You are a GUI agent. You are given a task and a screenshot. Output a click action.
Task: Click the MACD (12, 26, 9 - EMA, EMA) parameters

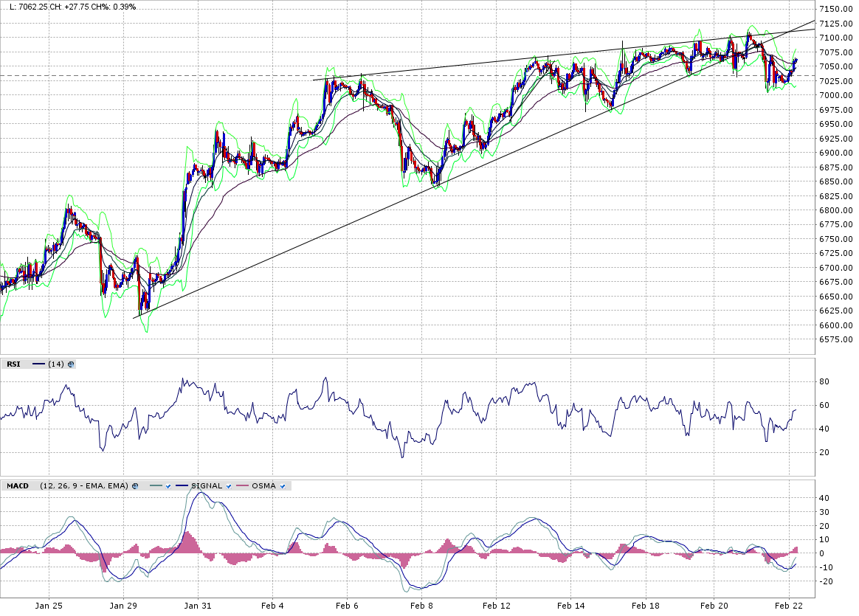point(83,485)
